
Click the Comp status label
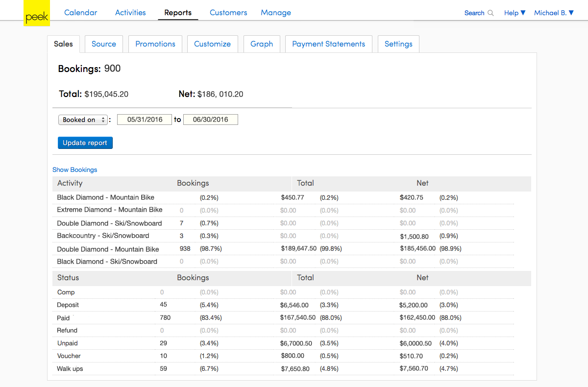pos(66,292)
